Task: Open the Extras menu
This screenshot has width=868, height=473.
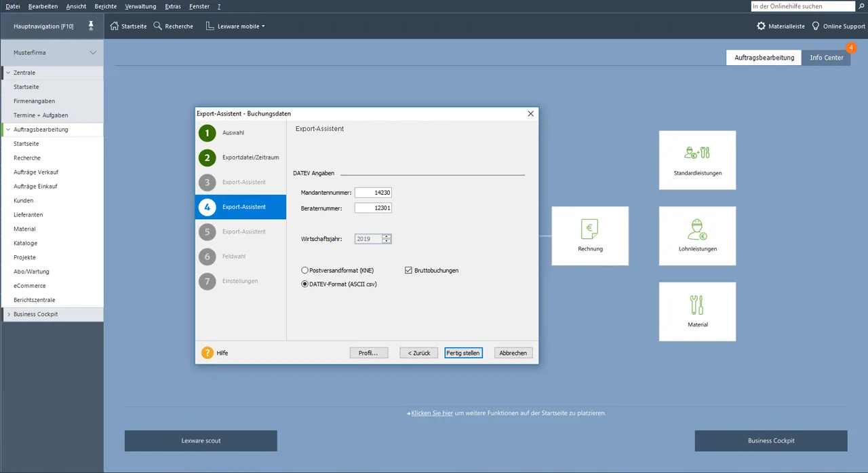Action: pos(173,6)
